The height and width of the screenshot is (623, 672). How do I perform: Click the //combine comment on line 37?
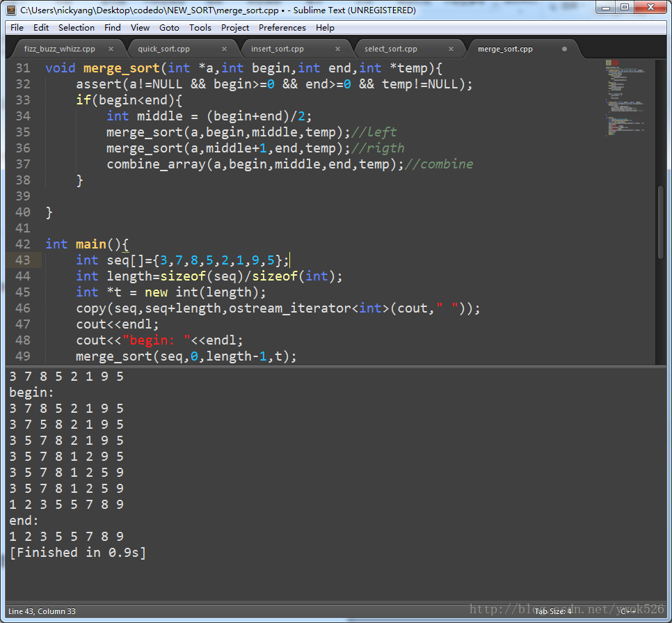pos(439,164)
